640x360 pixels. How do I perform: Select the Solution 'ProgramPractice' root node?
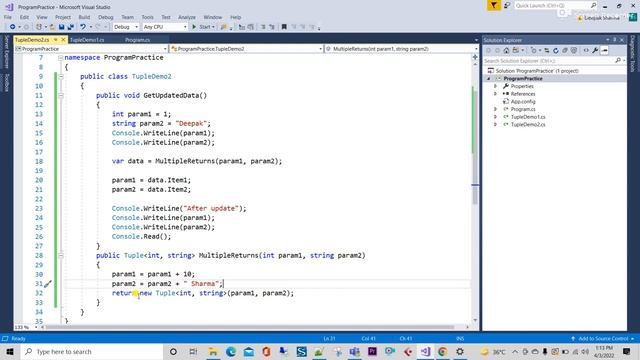tap(537, 71)
